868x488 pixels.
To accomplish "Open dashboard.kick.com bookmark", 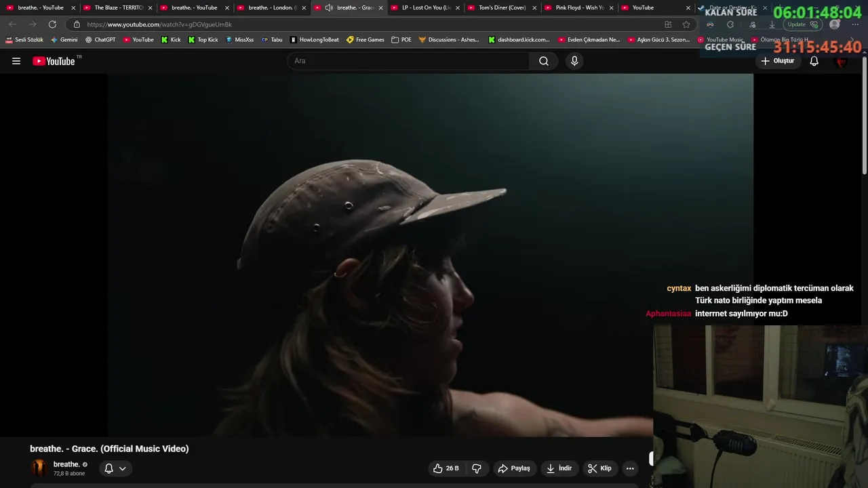I will tap(519, 40).
